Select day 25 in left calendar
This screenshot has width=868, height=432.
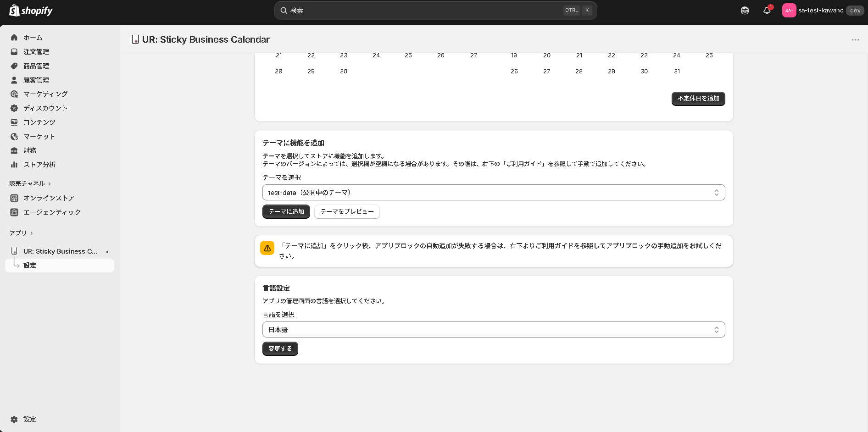pos(408,55)
